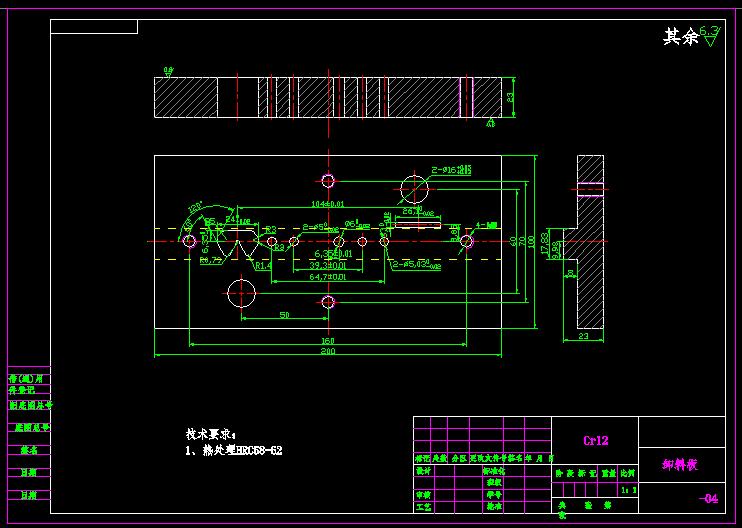Click the 其余 surface finish note
Viewport: 742px width, 528px height.
coord(681,36)
